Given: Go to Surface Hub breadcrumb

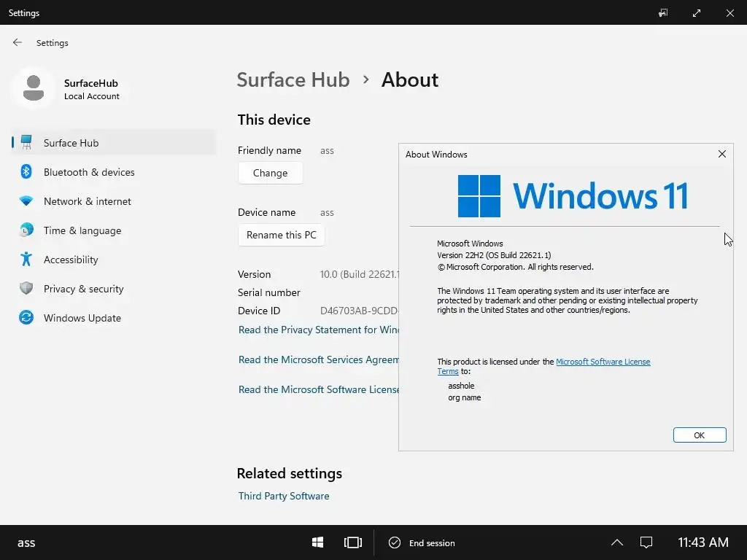Looking at the screenshot, I should tap(293, 80).
